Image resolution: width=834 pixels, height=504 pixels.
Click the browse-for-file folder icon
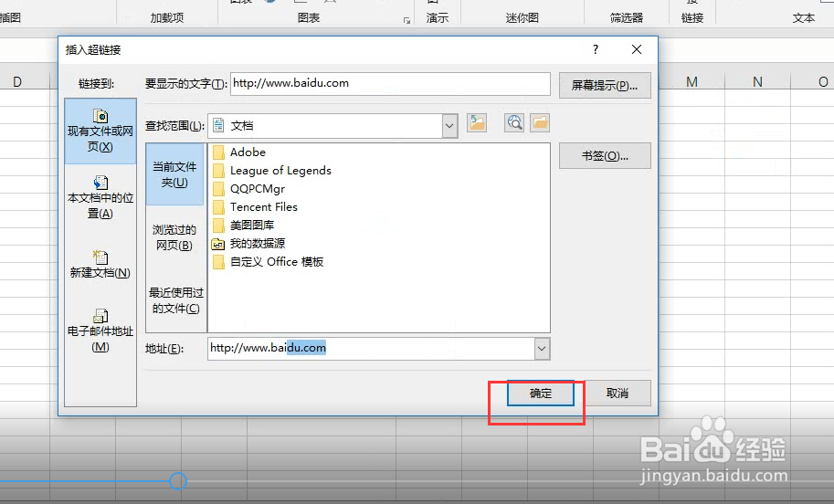click(x=540, y=123)
